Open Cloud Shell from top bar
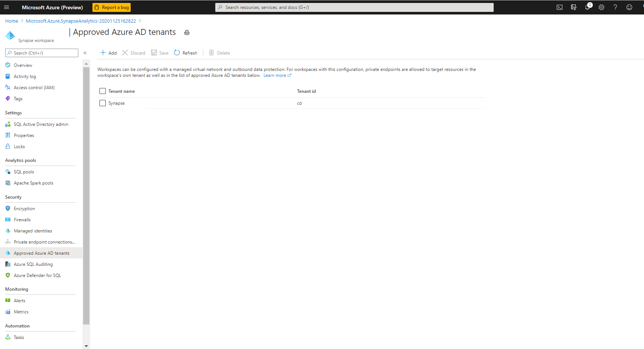644x349 pixels. click(559, 7)
